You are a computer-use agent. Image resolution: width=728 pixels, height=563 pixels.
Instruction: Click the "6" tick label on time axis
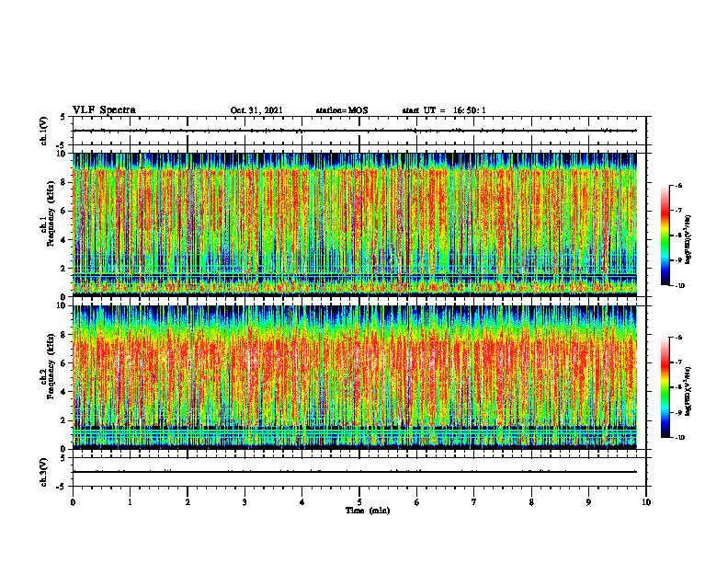click(x=417, y=502)
